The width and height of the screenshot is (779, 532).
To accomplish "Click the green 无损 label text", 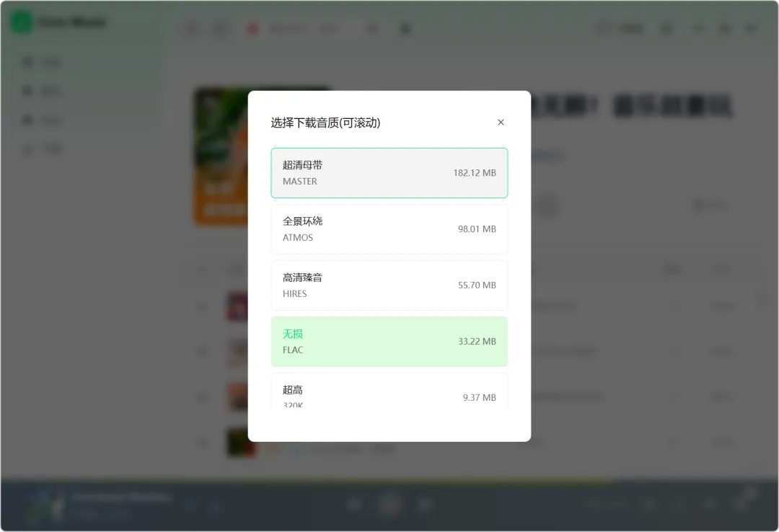I will (x=293, y=334).
